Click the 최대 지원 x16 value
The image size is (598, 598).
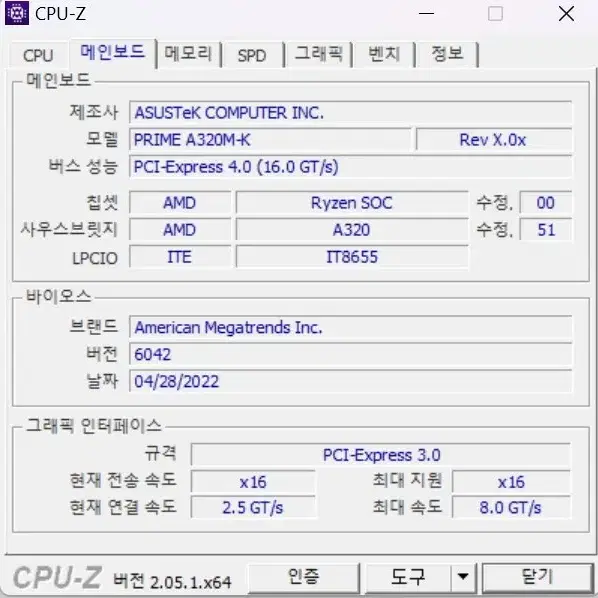511,482
